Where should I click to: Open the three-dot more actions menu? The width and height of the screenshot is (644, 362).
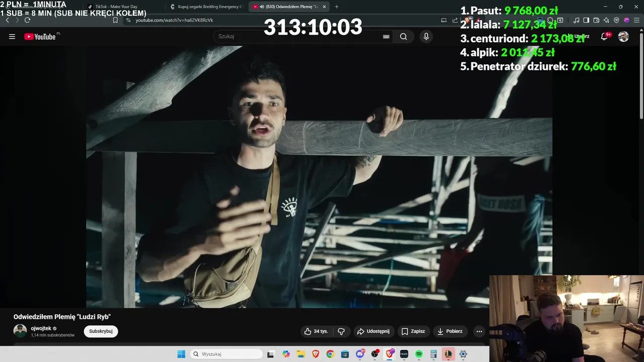coord(479,331)
